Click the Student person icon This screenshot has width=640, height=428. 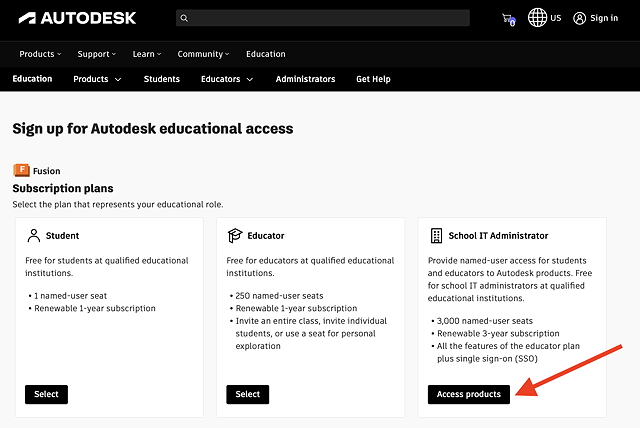tap(34, 236)
